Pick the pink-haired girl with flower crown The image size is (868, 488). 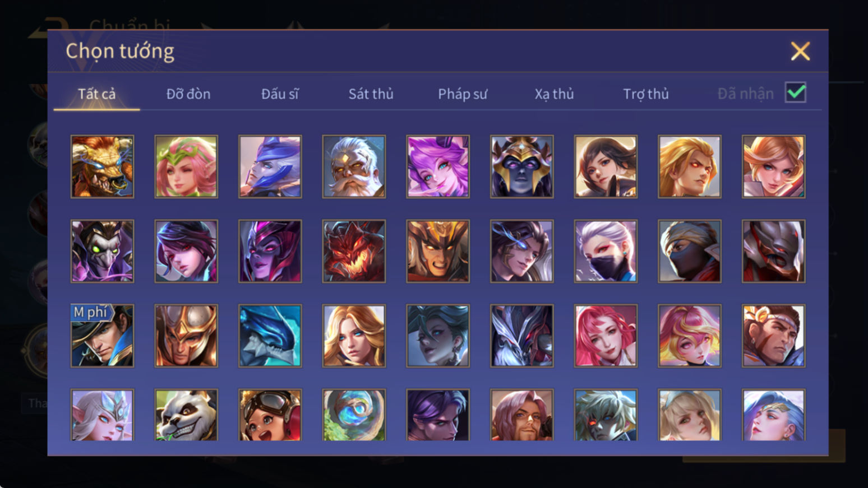[x=186, y=166]
